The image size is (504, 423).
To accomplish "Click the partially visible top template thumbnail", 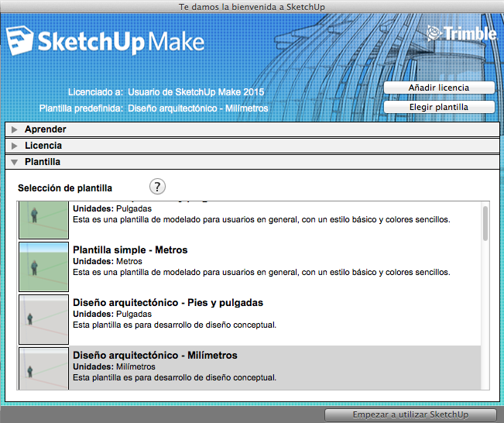I will click(43, 218).
